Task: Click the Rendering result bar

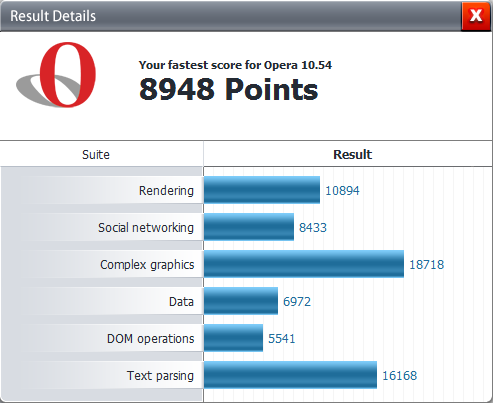Action: pos(262,190)
